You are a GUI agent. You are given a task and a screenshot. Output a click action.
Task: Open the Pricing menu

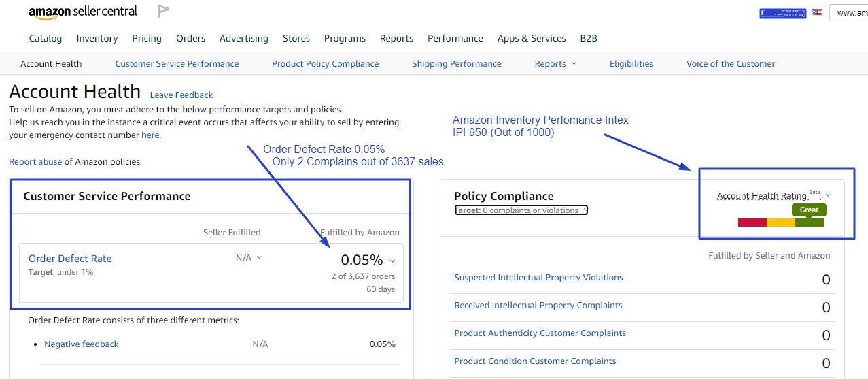(x=147, y=38)
